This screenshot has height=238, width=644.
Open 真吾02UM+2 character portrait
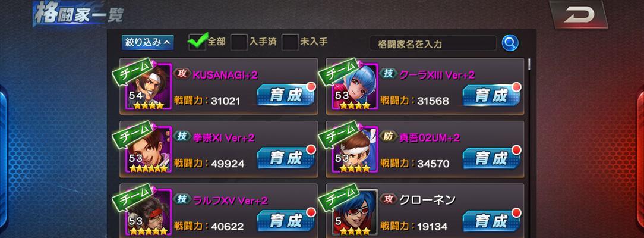click(355, 149)
